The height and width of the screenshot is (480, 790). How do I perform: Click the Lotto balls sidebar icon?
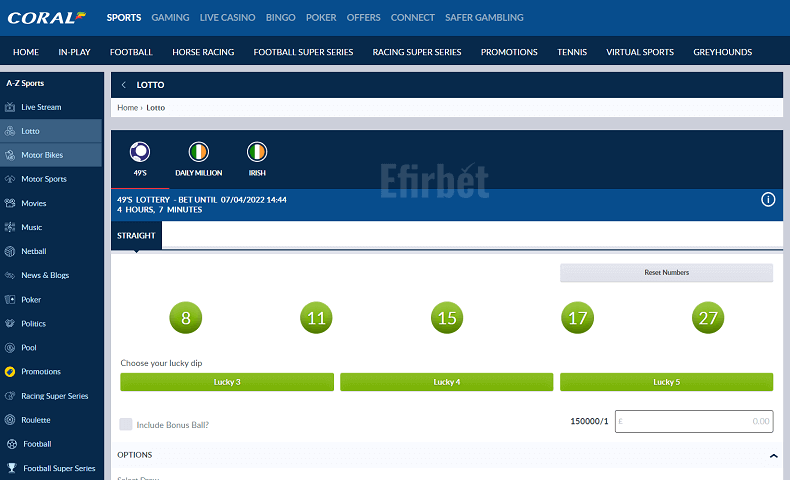(x=10, y=131)
